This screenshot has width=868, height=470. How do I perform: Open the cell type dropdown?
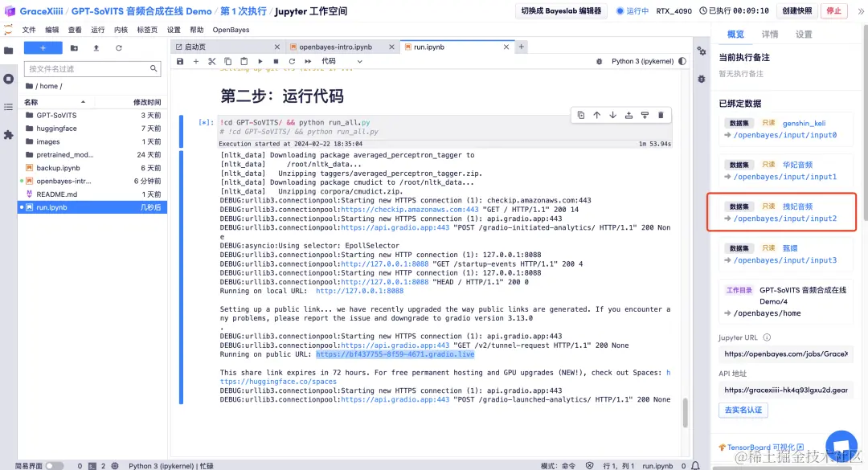pyautogui.click(x=342, y=61)
